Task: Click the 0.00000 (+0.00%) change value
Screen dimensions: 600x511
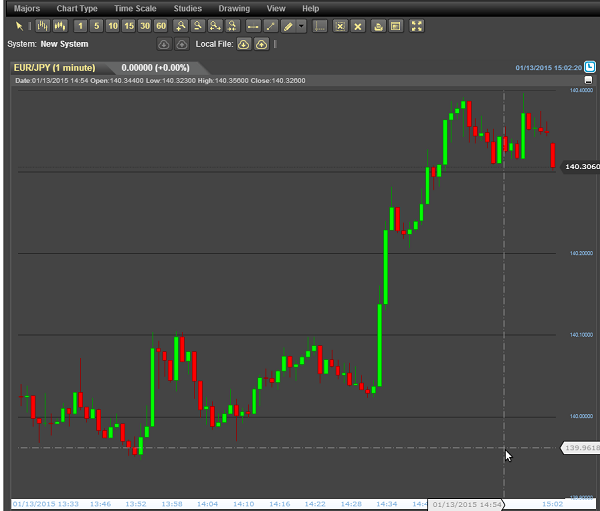Action: pos(155,68)
